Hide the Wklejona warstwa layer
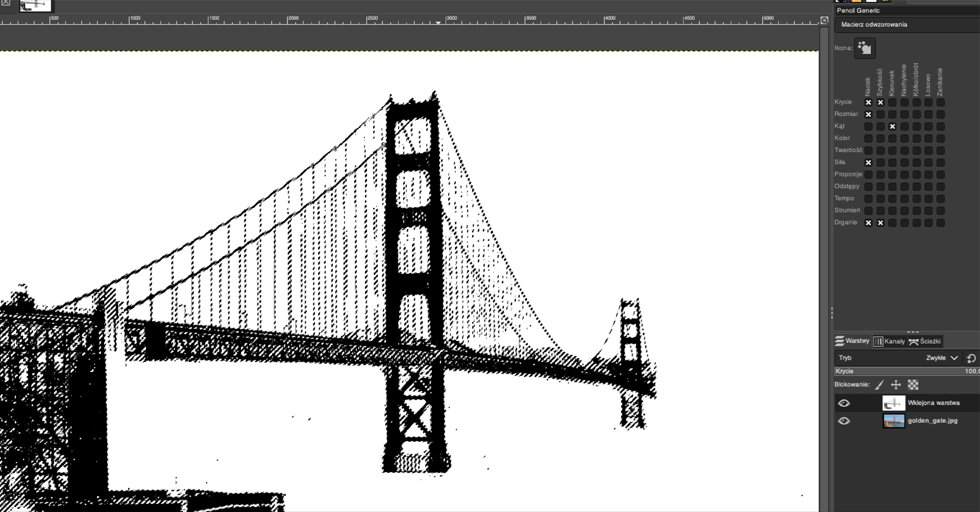The width and height of the screenshot is (980, 512). coord(844,403)
